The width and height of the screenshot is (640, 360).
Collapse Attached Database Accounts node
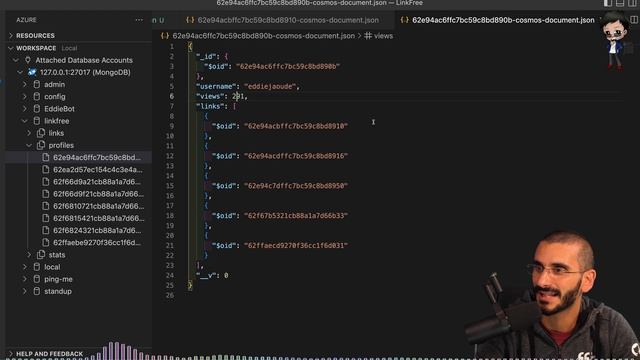click(x=16, y=60)
